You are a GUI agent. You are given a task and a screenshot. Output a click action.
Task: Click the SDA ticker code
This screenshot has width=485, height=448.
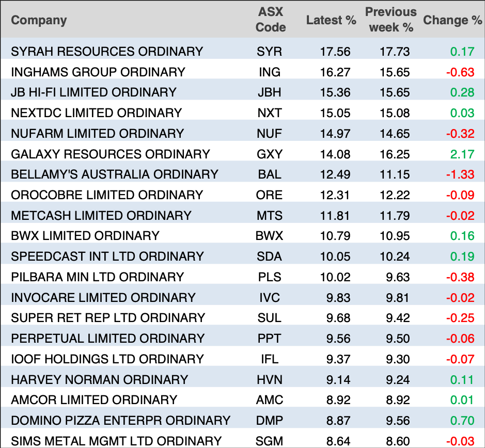pos(270,257)
